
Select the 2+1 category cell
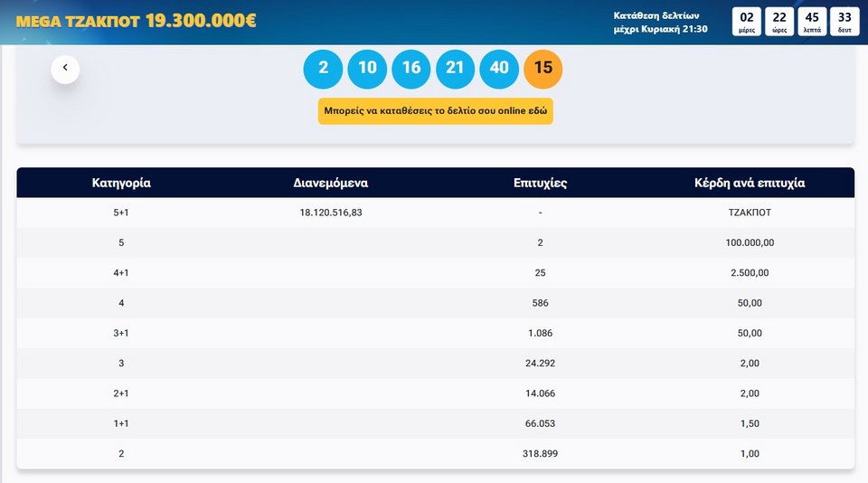[x=121, y=393]
